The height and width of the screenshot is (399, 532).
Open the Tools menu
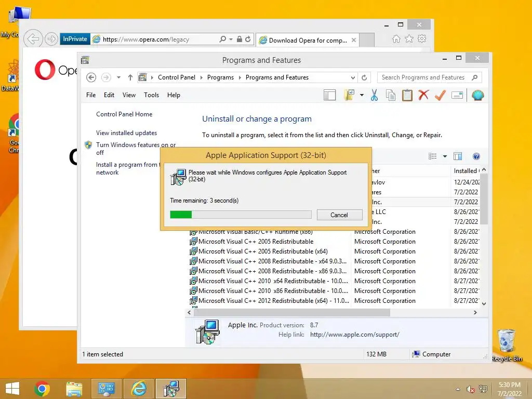[x=151, y=95]
